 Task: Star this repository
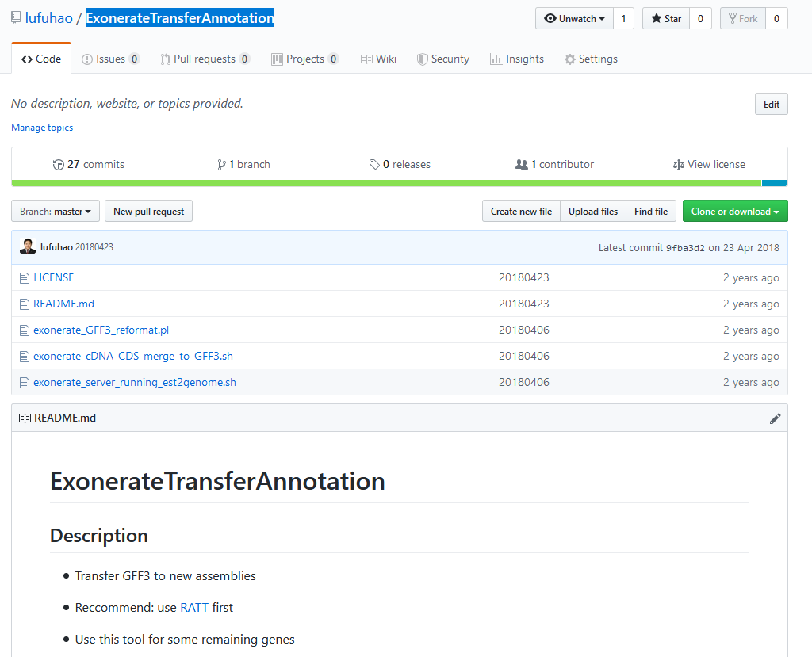pyautogui.click(x=666, y=19)
